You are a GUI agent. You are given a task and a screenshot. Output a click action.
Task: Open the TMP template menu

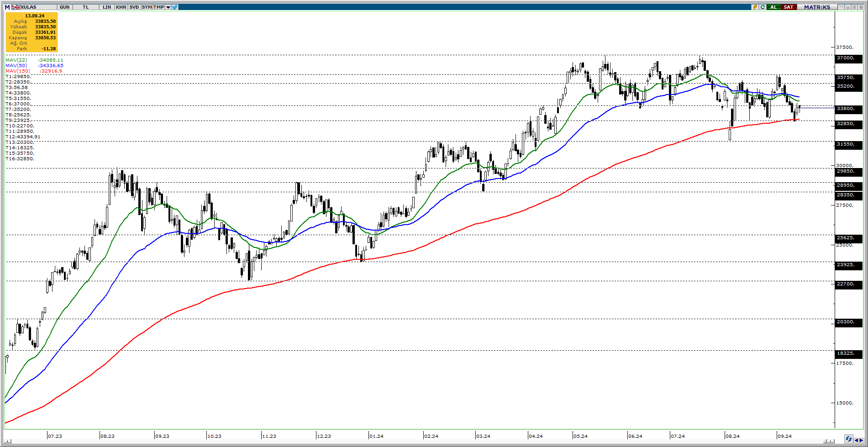tap(158, 7)
